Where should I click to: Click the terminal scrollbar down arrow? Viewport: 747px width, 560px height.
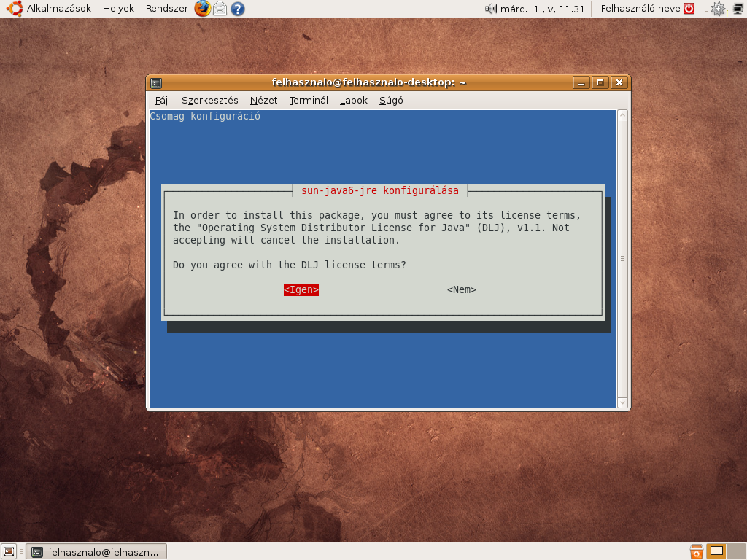[622, 402]
